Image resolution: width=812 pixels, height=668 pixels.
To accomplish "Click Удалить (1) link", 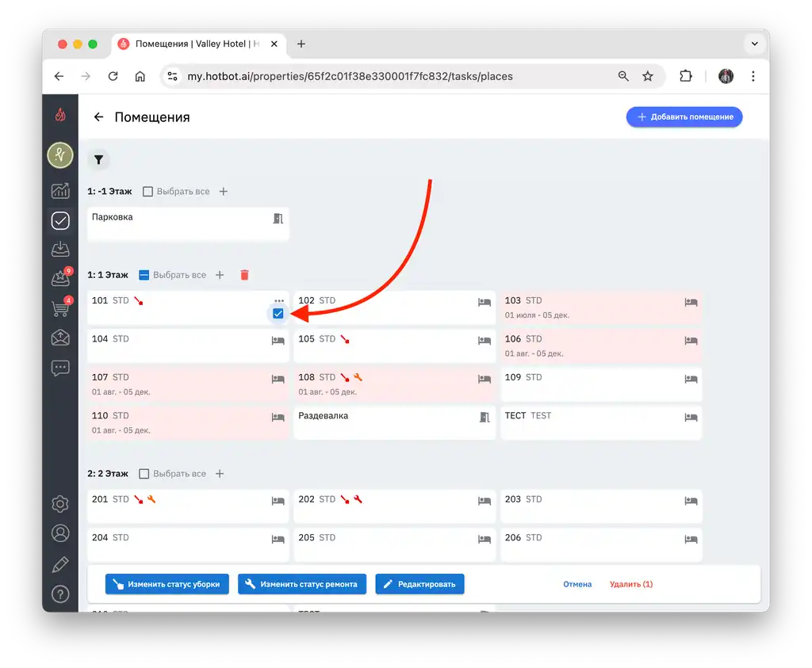I will 630,584.
